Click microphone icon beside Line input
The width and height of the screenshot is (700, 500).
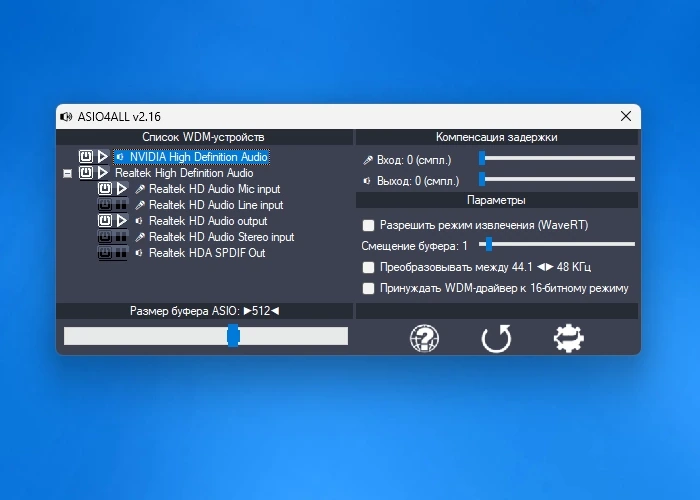(x=140, y=205)
